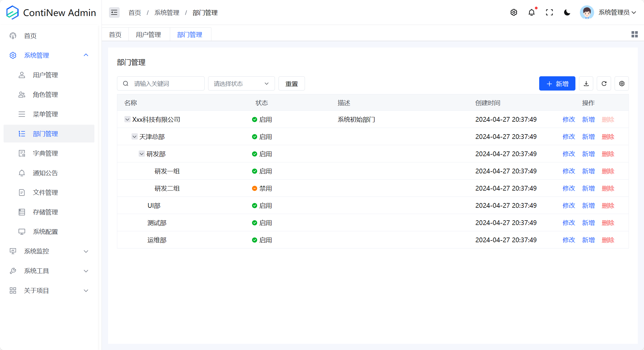Viewport: 644px width, 350px height.
Task: Expand the 系统监控 sidebar section
Action: (49, 251)
